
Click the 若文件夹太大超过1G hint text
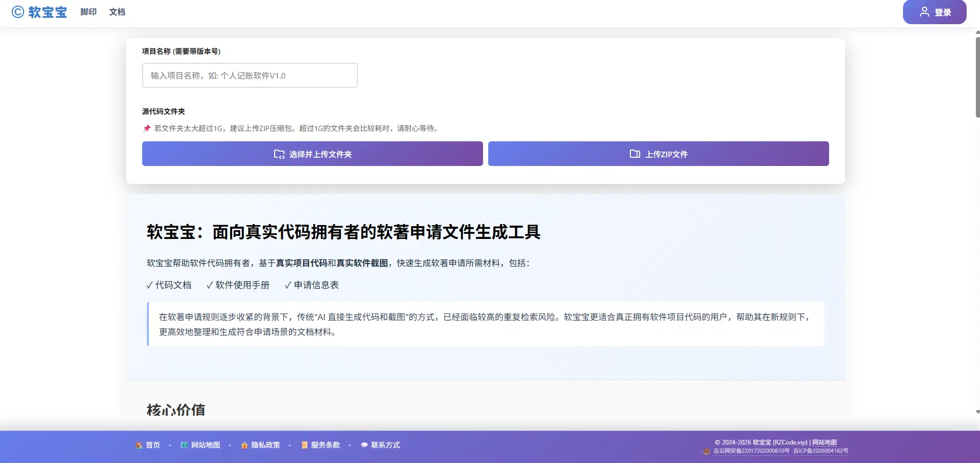coord(297,128)
